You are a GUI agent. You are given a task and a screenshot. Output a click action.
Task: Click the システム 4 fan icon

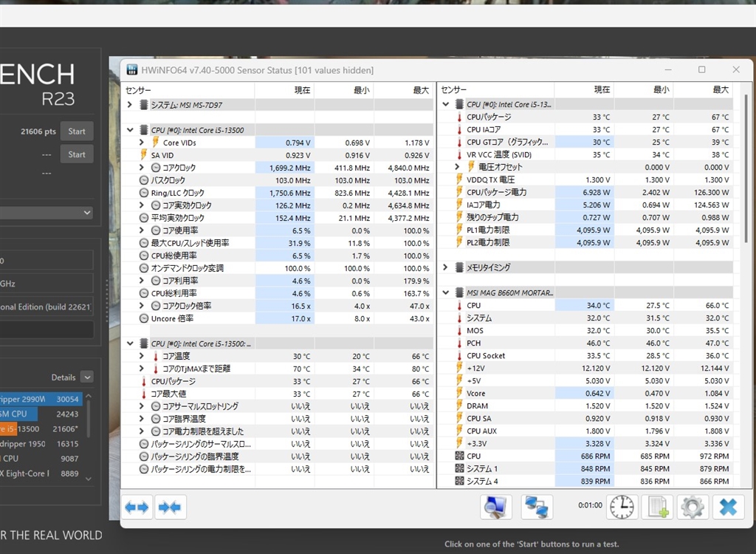(x=459, y=481)
